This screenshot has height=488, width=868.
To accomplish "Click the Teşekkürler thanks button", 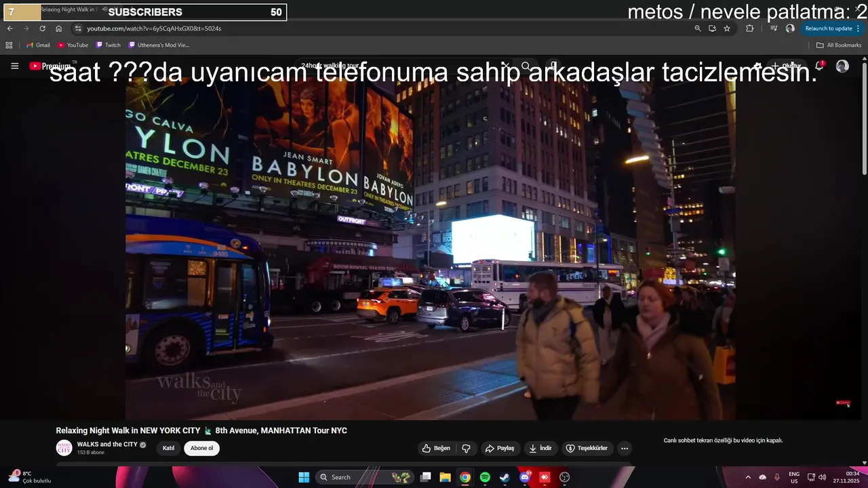I will (x=587, y=448).
